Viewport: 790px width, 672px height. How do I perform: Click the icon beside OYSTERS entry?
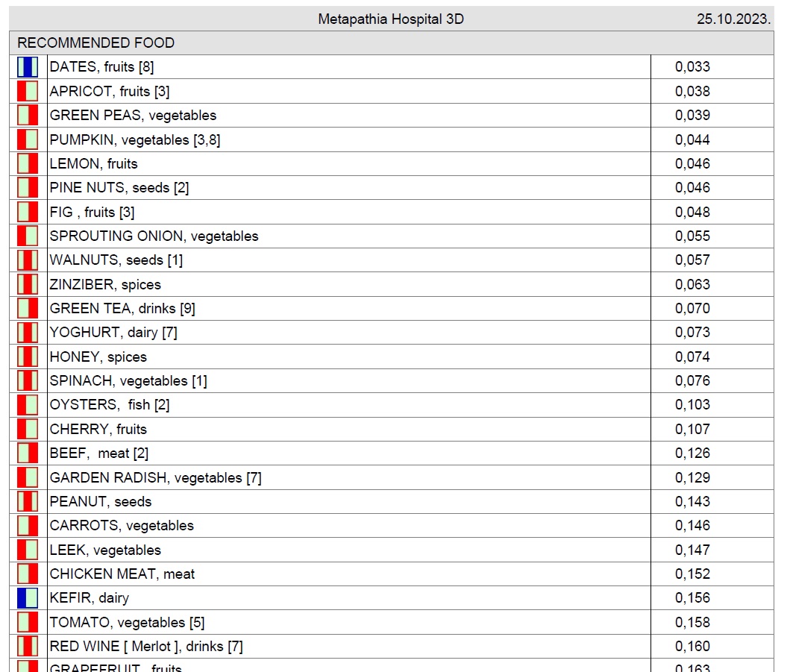(x=28, y=405)
